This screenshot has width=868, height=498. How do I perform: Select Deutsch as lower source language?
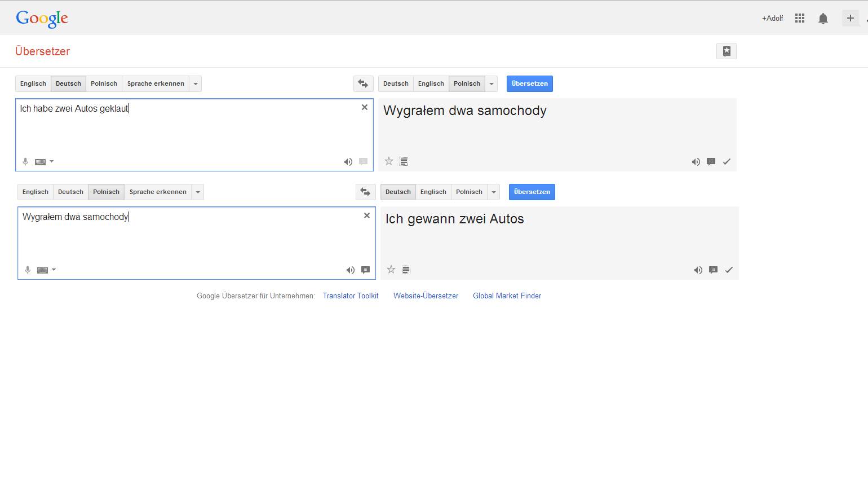click(70, 192)
